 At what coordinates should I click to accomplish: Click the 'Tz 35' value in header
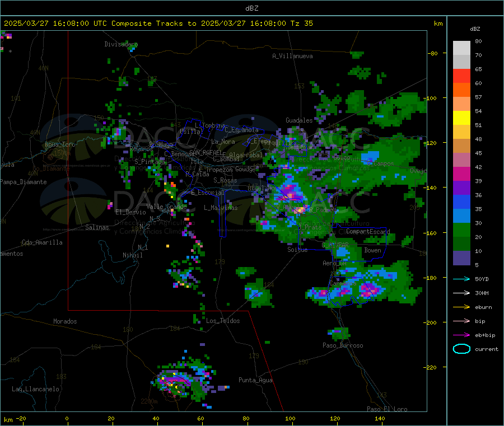[301, 24]
